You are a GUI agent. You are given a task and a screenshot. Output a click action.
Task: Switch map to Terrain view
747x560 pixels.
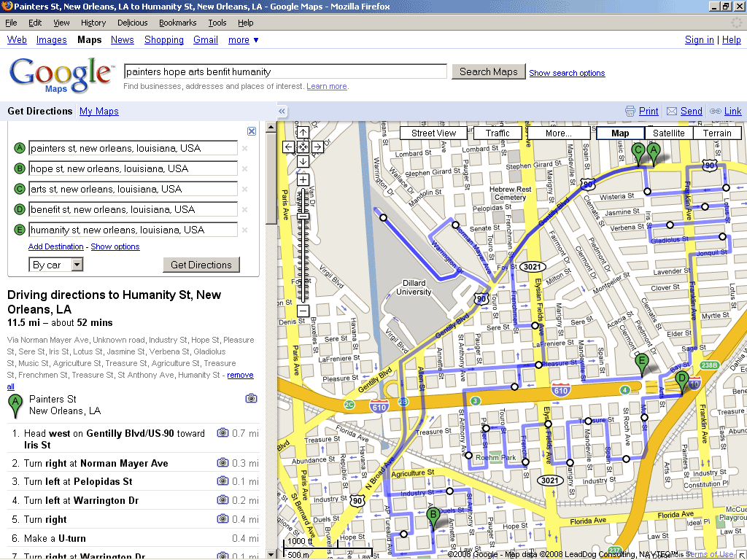click(x=717, y=133)
